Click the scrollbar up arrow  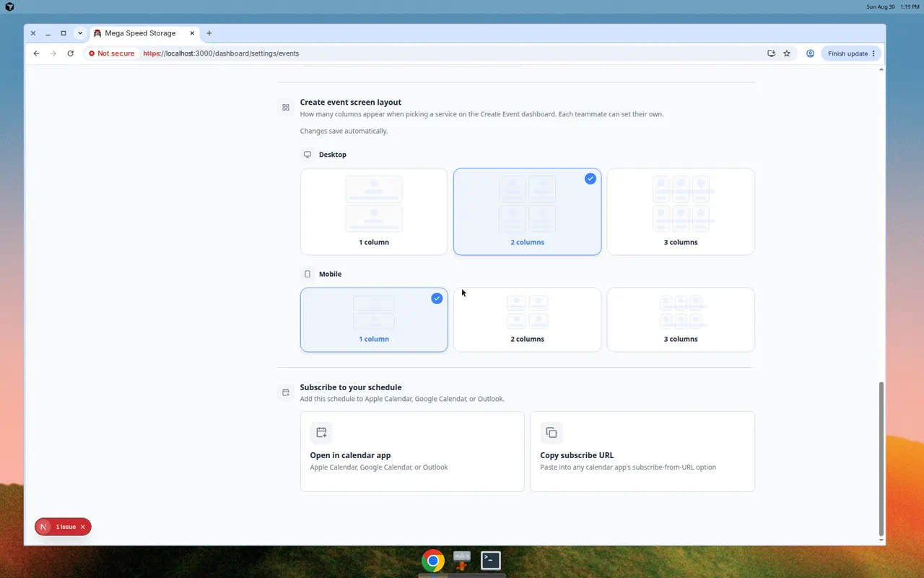coord(881,69)
